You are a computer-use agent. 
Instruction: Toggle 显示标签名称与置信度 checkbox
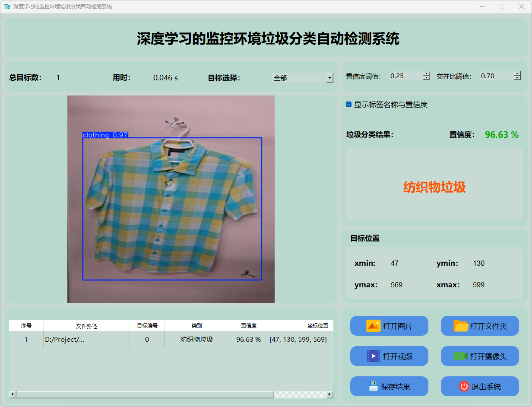click(349, 105)
